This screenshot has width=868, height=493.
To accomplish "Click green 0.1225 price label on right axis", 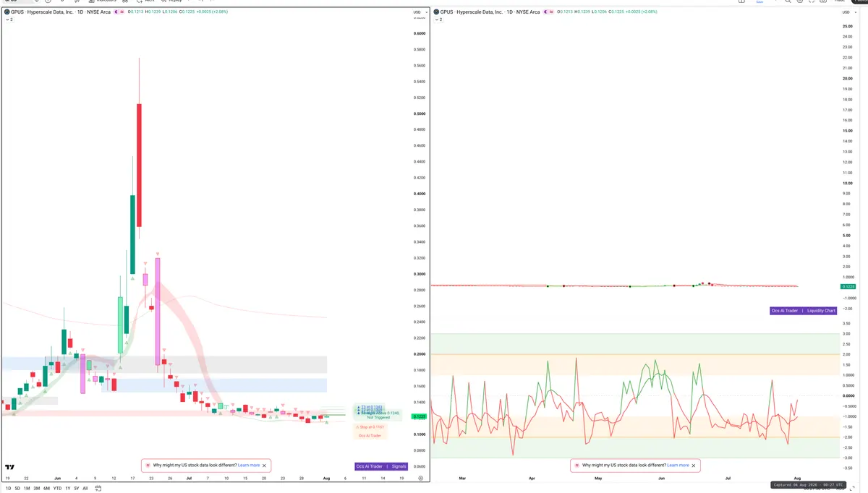I will [x=848, y=287].
